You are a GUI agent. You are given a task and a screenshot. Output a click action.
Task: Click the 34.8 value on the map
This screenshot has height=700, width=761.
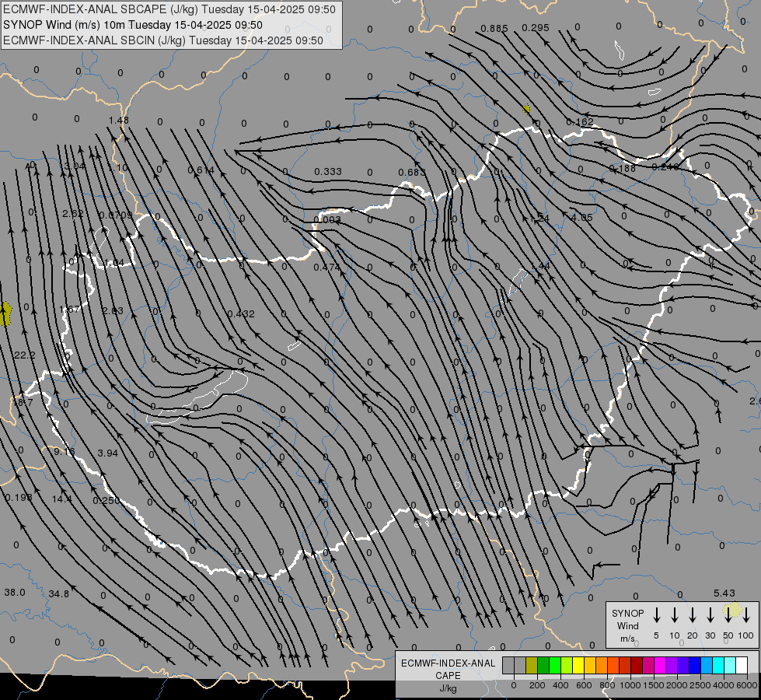pos(59,593)
